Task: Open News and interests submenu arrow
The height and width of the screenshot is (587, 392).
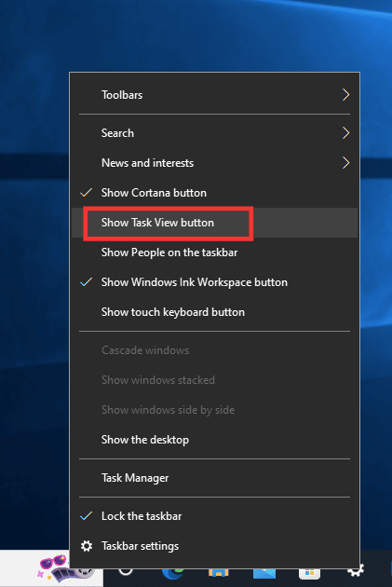Action: (346, 163)
